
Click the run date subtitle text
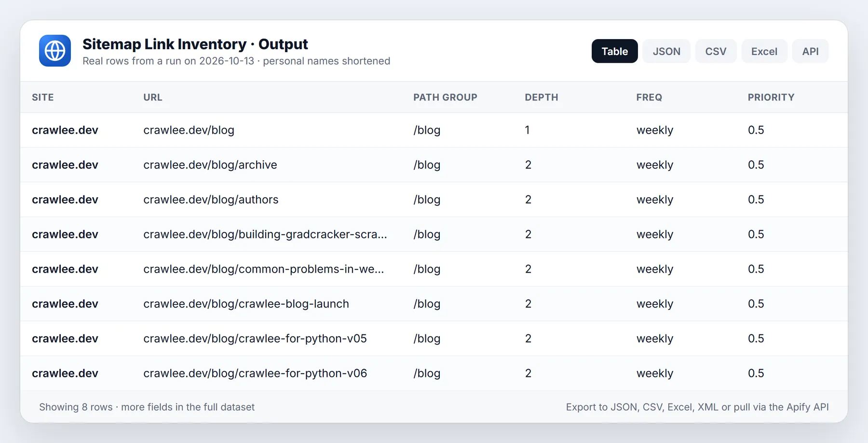pyautogui.click(x=236, y=61)
